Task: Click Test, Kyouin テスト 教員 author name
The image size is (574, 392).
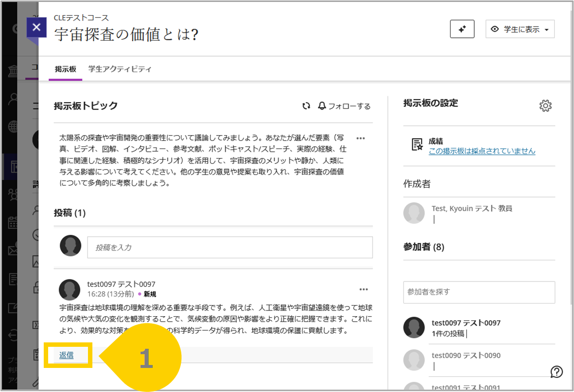Action: point(472,208)
